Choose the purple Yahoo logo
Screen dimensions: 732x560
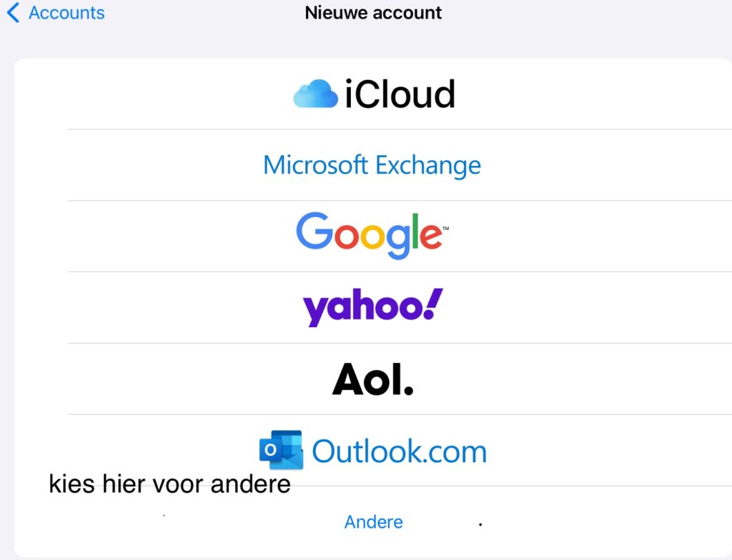tap(372, 307)
